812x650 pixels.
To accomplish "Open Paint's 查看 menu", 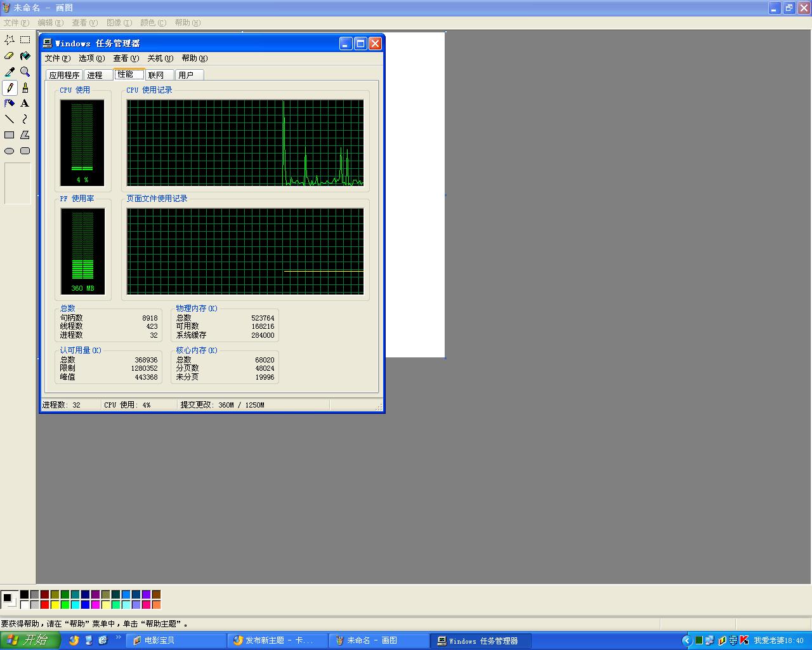I will [x=85, y=23].
